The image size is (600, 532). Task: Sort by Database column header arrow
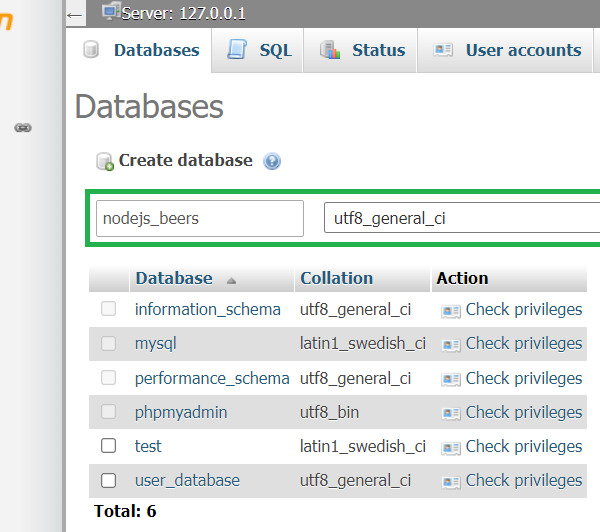click(x=232, y=280)
